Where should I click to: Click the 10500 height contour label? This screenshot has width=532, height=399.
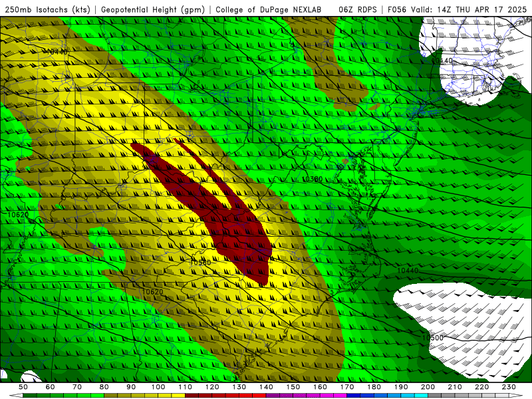(433, 338)
